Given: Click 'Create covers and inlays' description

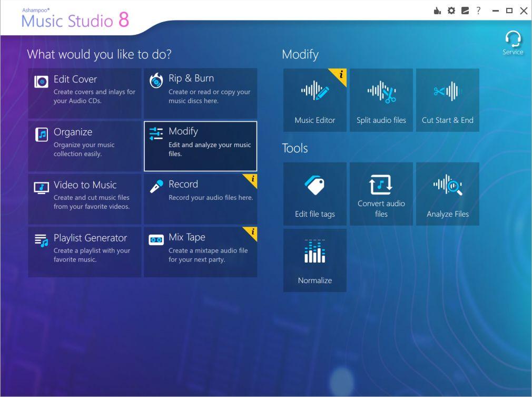Looking at the screenshot, I should [94, 96].
